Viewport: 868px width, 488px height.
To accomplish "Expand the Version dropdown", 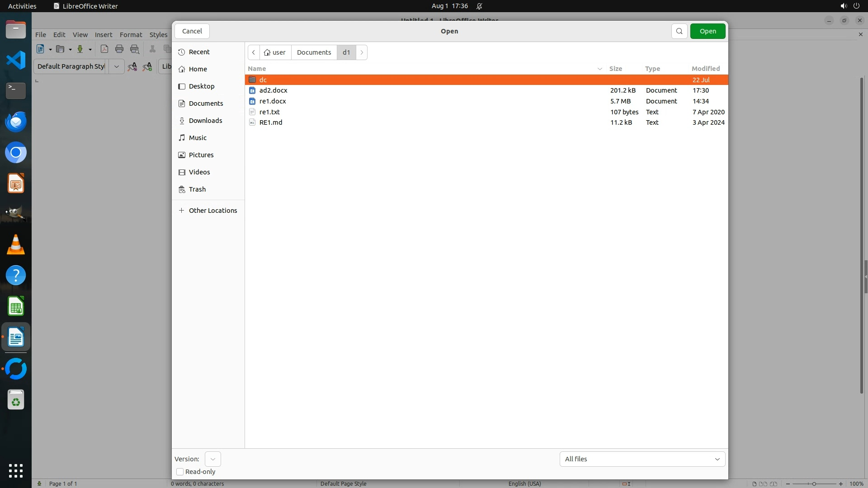I will (x=212, y=459).
